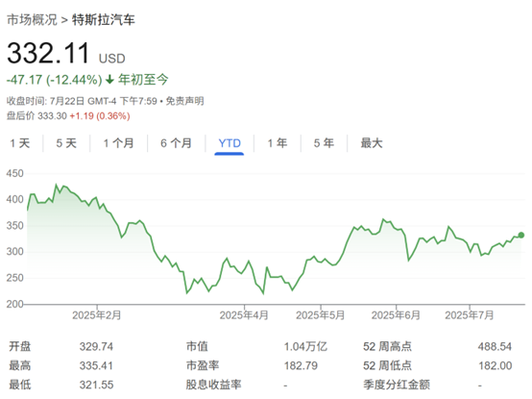The image size is (532, 399).
Task: Click the 季度分红金额 label
Action: [x=397, y=385]
